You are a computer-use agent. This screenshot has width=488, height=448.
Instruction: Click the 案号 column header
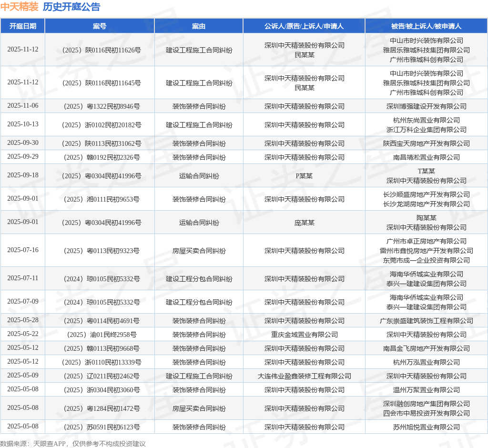100,26
